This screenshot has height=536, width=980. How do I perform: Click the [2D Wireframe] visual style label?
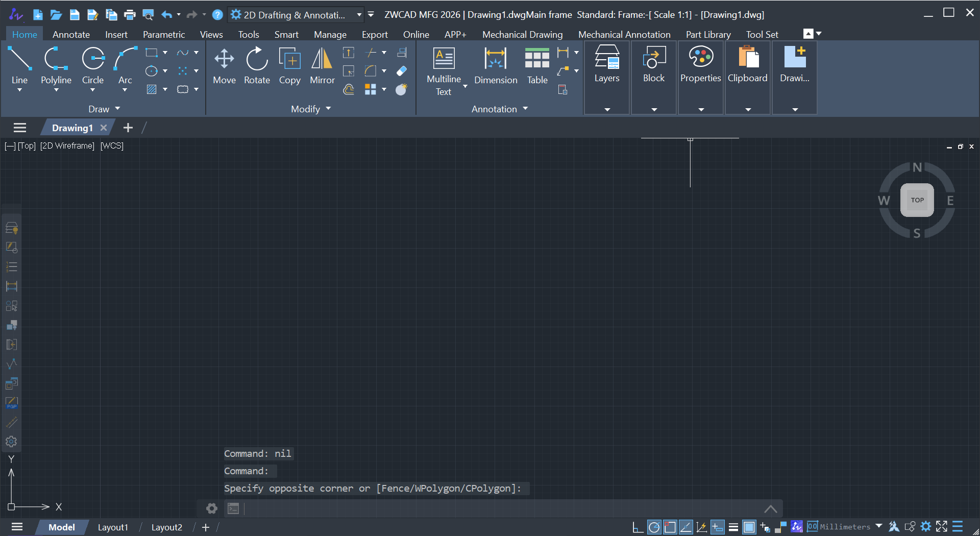pyautogui.click(x=67, y=145)
